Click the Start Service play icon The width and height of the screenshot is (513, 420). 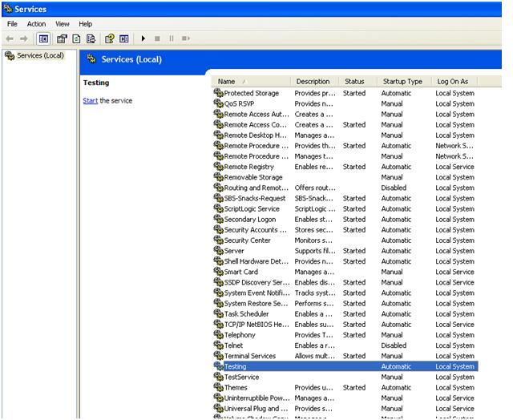click(143, 38)
